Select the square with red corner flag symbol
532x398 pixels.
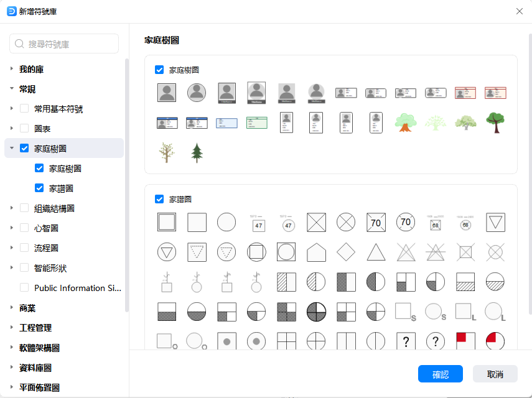pos(465,341)
